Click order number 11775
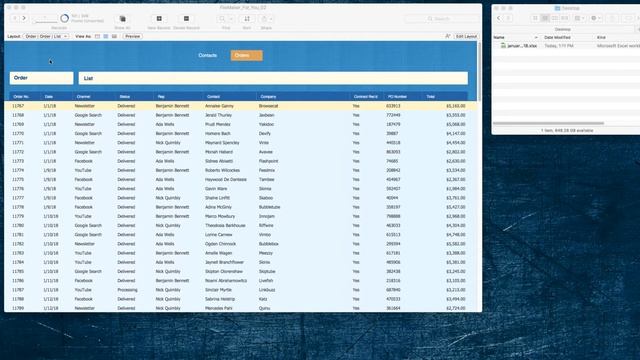Image resolution: width=640 pixels, height=360 pixels. pyautogui.click(x=18, y=180)
